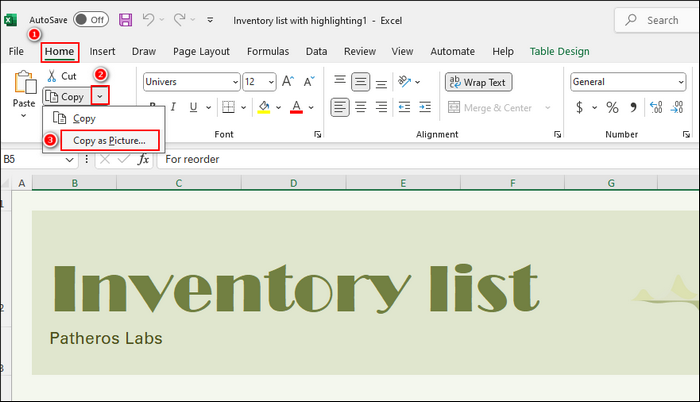Apply comma style
The width and height of the screenshot is (700, 402).
pos(633,107)
